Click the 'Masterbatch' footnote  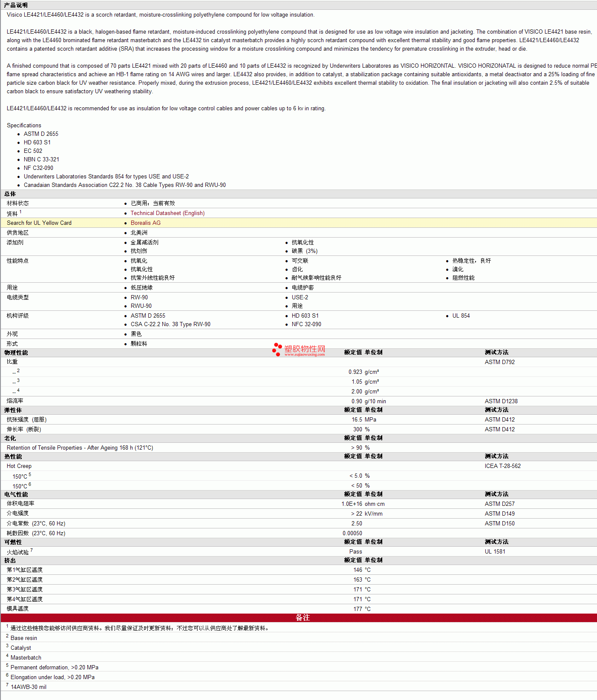26,658
